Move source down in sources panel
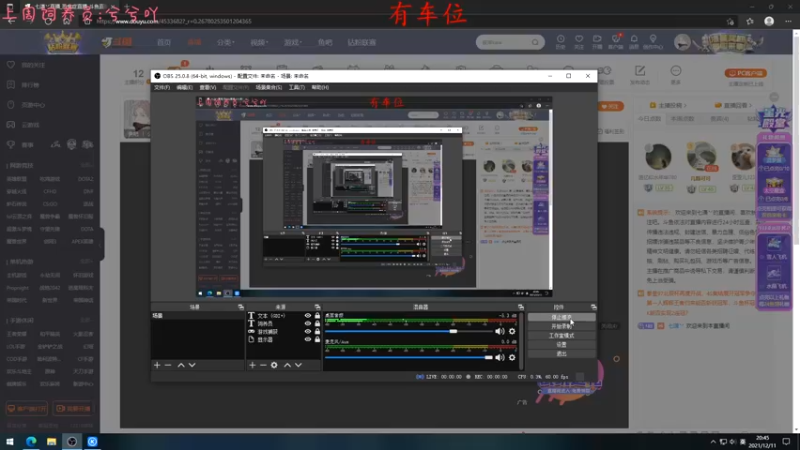Viewport: 800px width, 450px height. [x=298, y=365]
